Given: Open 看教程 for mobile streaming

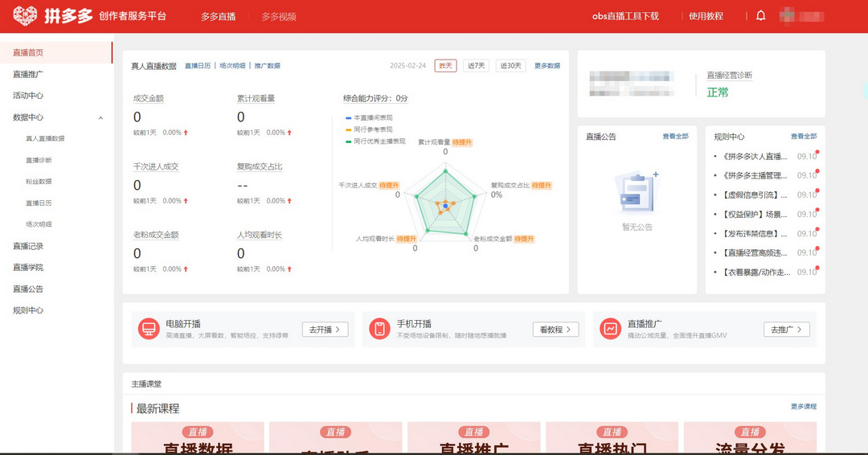Looking at the screenshot, I should pyautogui.click(x=555, y=330).
